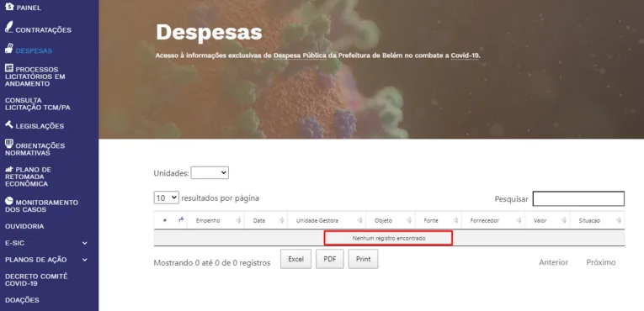Sort by Situacao column arrow
Viewport: 644px width, 311px height.
click(619, 220)
